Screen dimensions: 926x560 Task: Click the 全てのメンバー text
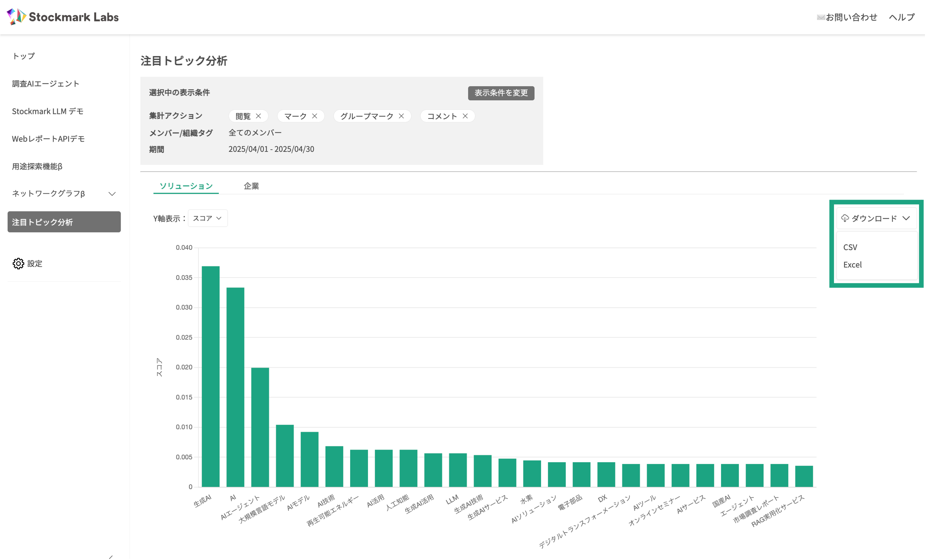coord(255,133)
